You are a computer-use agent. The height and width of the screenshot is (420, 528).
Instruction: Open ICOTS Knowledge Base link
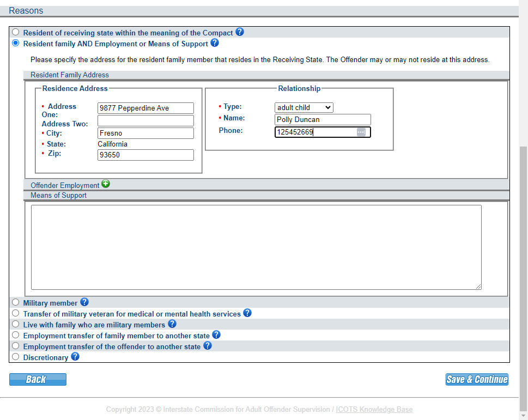pos(374,409)
